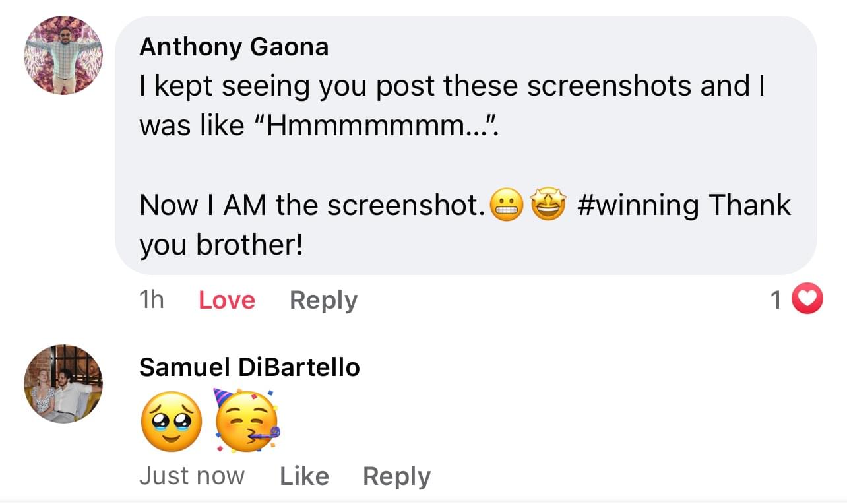Click the grimacing face emoji in Anthony's comment
Viewport: 847px width, 504px height.
(x=507, y=206)
